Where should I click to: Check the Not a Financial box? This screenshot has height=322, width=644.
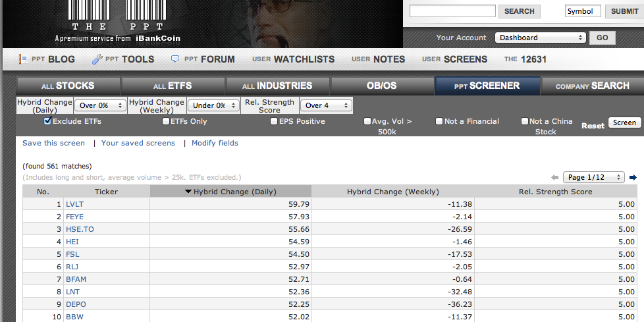(x=439, y=121)
